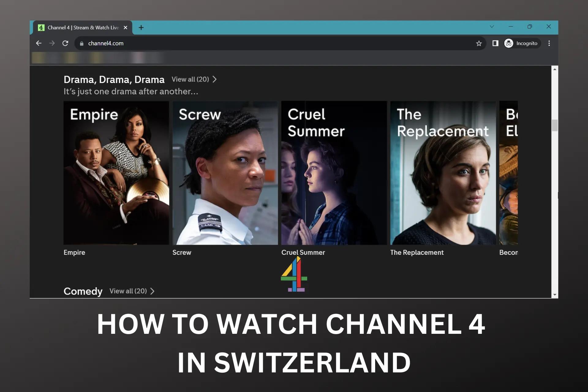Viewport: 588px width, 392px height.
Task: Click the Incognito profile icon
Action: [x=508, y=43]
